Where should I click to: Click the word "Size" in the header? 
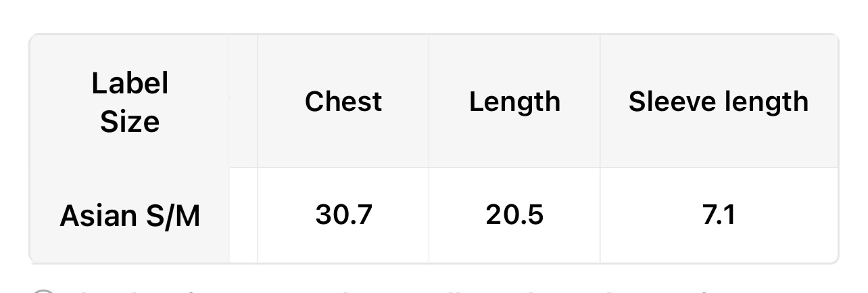pyautogui.click(x=130, y=122)
